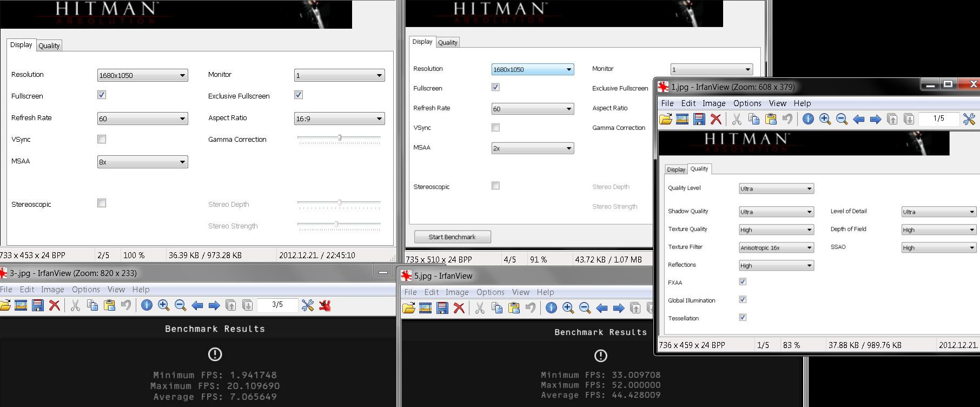Open MSAA dropdown showing 8x

click(x=143, y=162)
